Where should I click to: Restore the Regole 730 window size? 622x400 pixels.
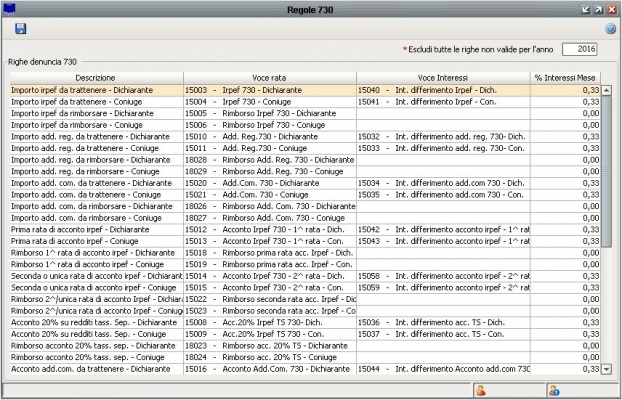597,9
